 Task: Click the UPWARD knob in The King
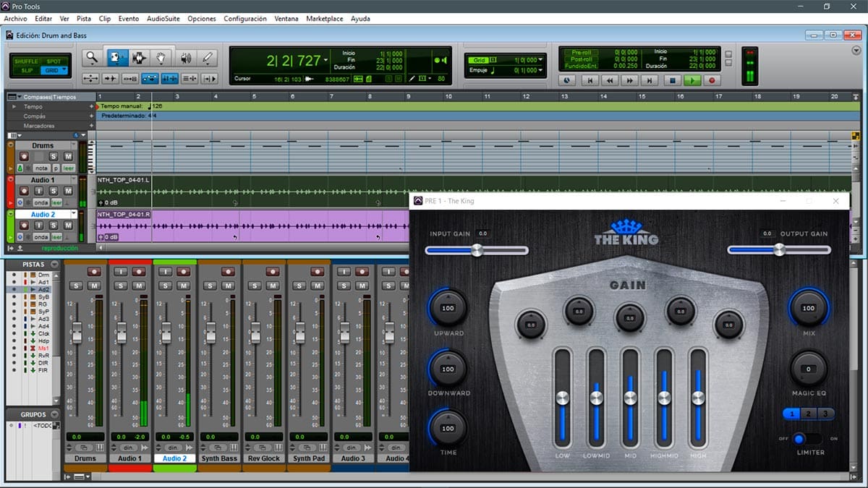click(x=448, y=308)
